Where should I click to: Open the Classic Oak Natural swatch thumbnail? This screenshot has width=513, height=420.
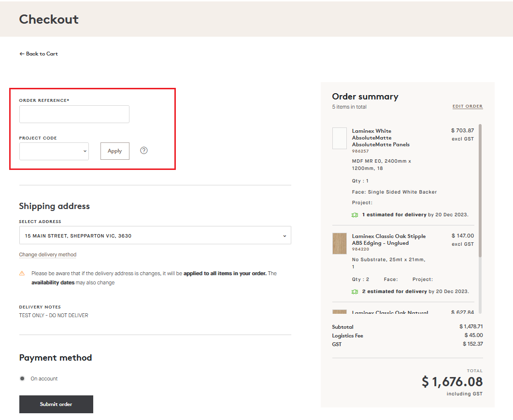340,312
